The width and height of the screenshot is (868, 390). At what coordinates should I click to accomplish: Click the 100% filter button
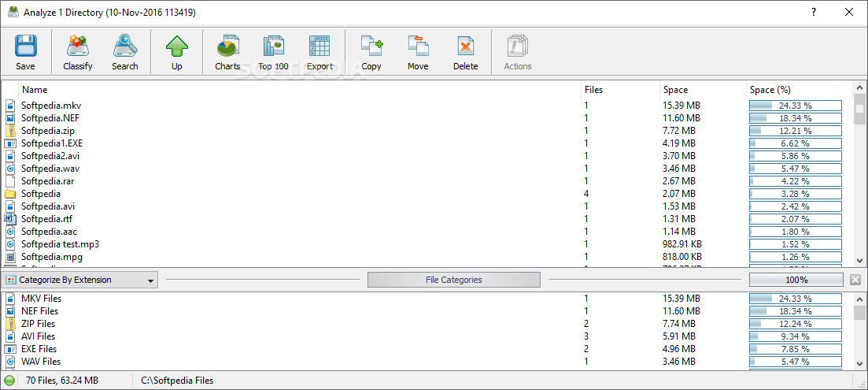point(796,280)
